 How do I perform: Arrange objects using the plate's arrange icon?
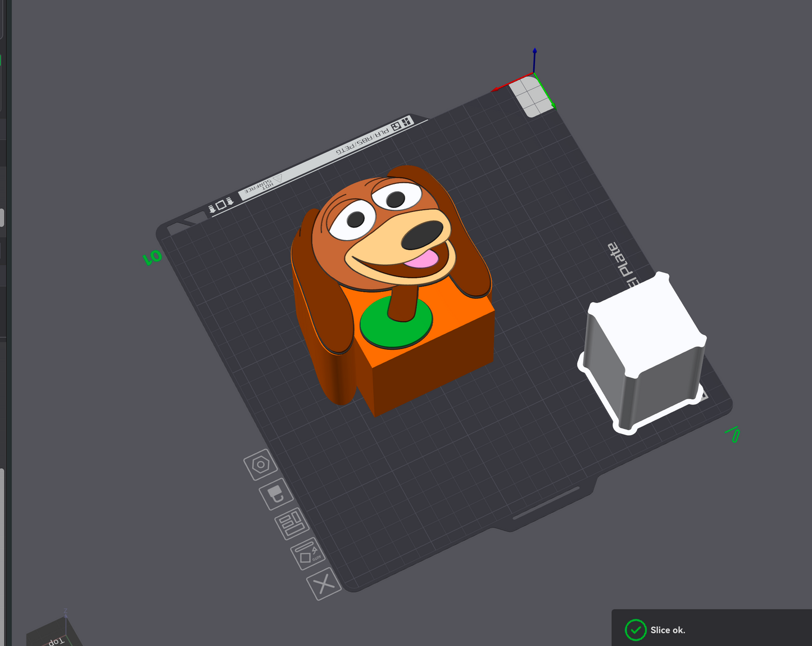[x=292, y=524]
